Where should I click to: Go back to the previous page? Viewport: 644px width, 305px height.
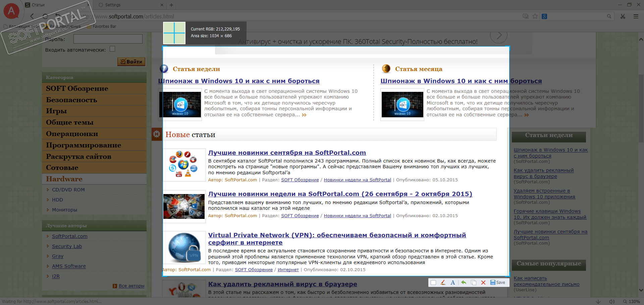pyautogui.click(x=32, y=16)
